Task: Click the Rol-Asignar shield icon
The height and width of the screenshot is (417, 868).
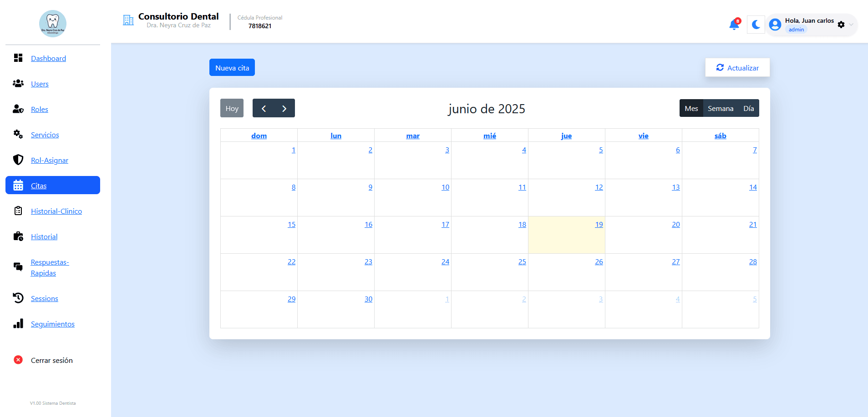Action: pos(18,160)
